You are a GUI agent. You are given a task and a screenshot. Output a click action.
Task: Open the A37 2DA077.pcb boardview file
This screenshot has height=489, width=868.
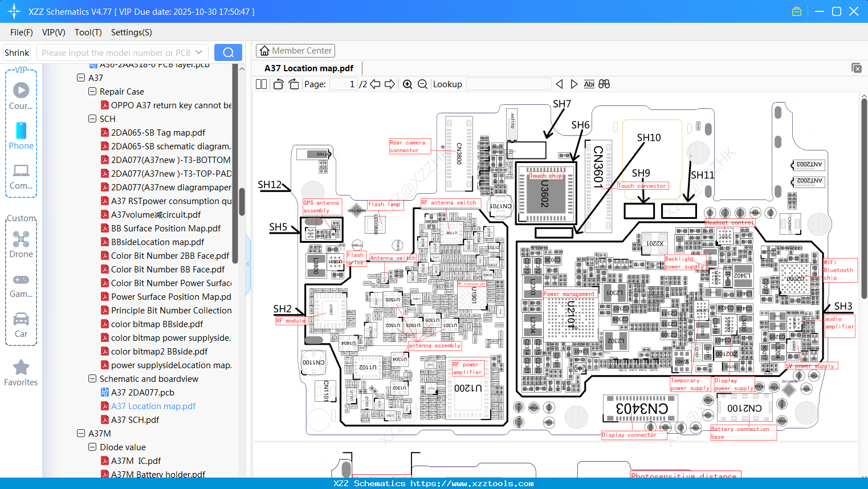coord(142,392)
